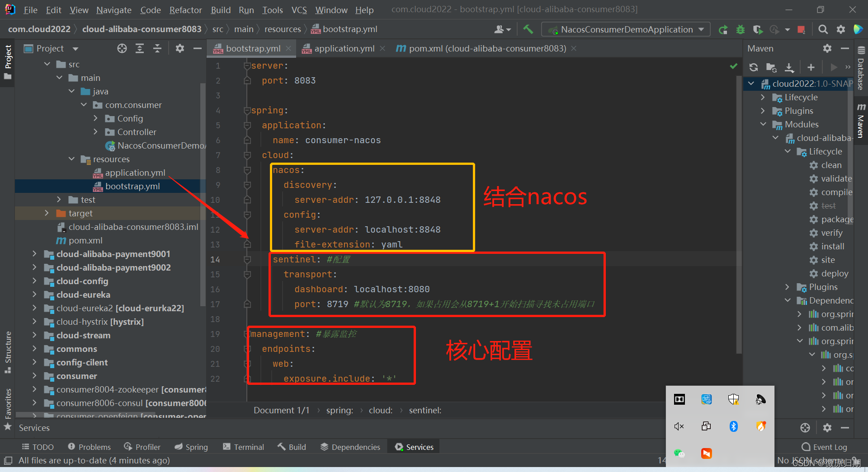868x472 pixels.
Task: Run Maven install lifecycle goal
Action: pyautogui.click(x=833, y=246)
